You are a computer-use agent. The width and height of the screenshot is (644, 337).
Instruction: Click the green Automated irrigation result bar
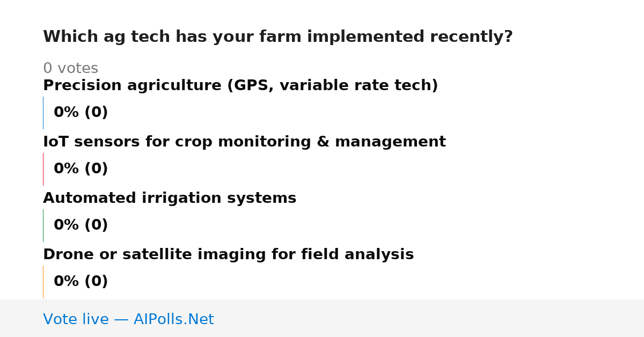click(x=43, y=225)
